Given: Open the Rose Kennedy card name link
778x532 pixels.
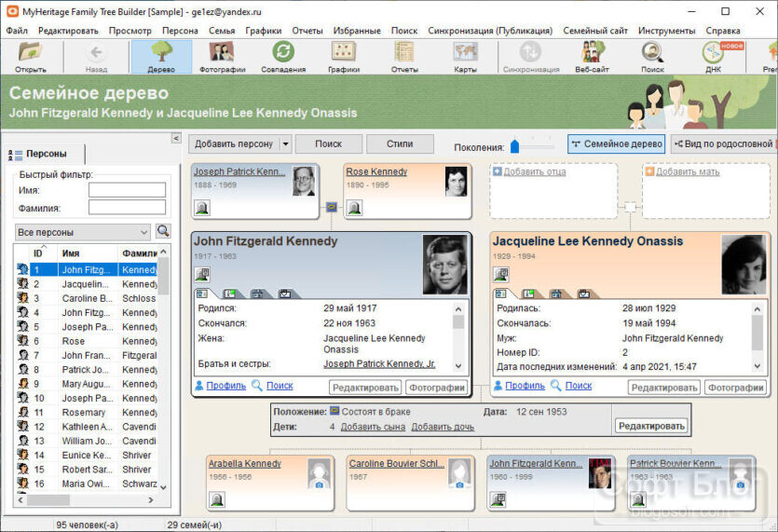Looking at the screenshot, I should tap(376, 171).
